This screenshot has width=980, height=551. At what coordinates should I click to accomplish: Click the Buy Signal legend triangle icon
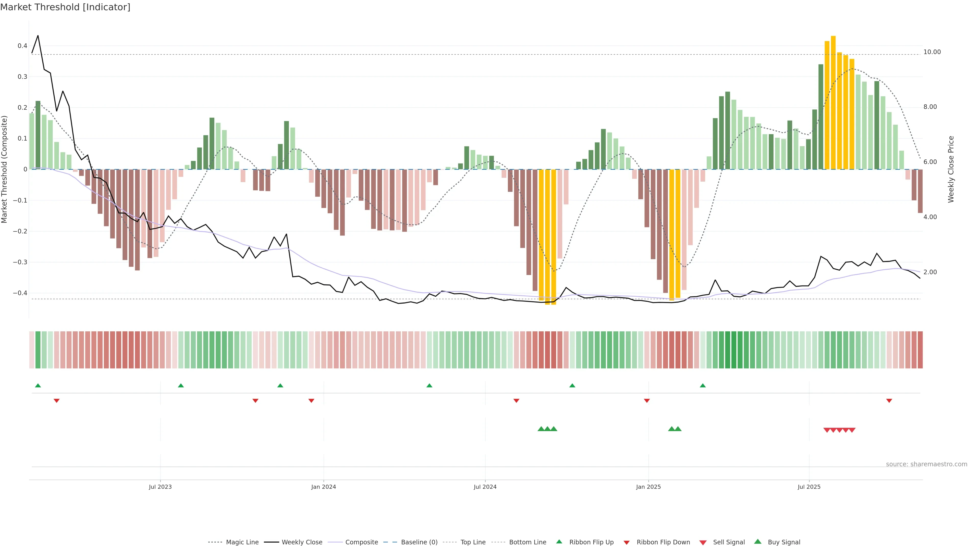click(757, 542)
